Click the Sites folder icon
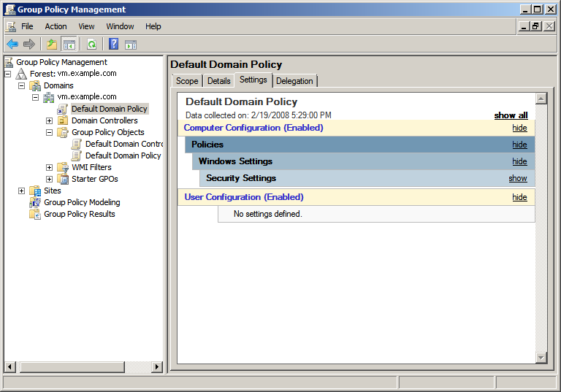The height and width of the screenshot is (392, 561). (x=35, y=191)
